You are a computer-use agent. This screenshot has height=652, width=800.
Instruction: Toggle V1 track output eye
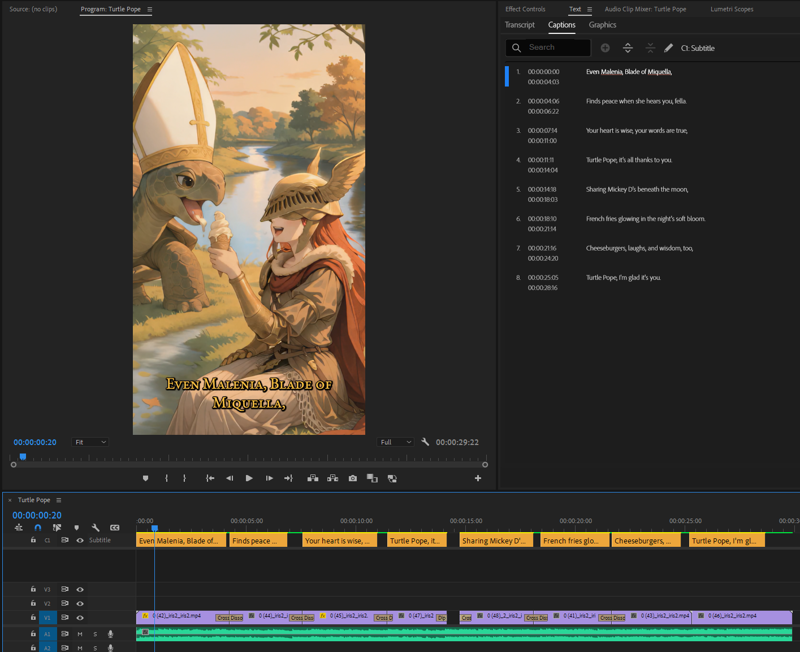80,617
